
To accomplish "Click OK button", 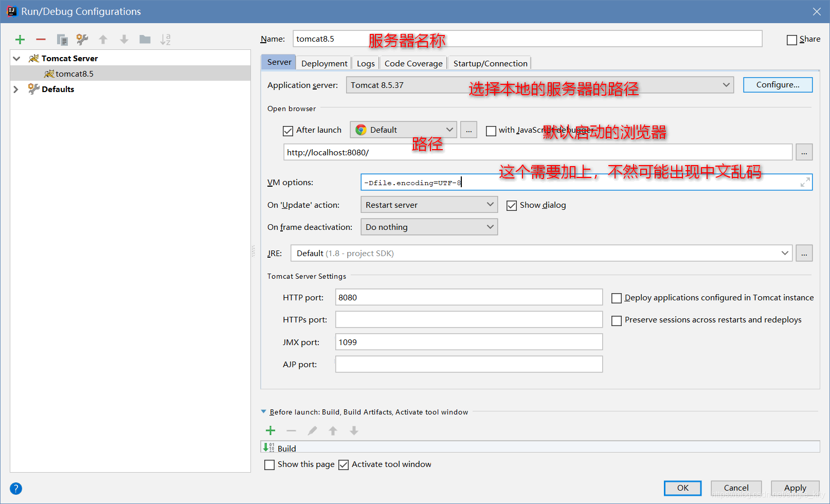I will [x=683, y=488].
